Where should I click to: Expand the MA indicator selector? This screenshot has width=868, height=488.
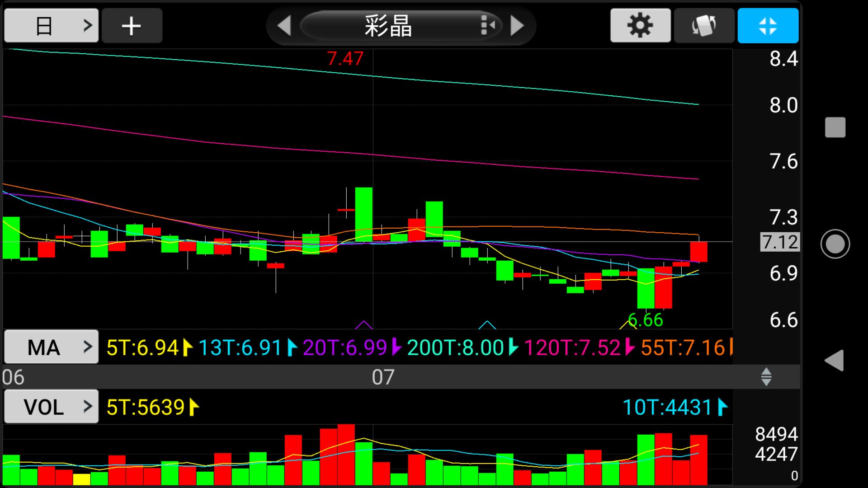(x=51, y=347)
